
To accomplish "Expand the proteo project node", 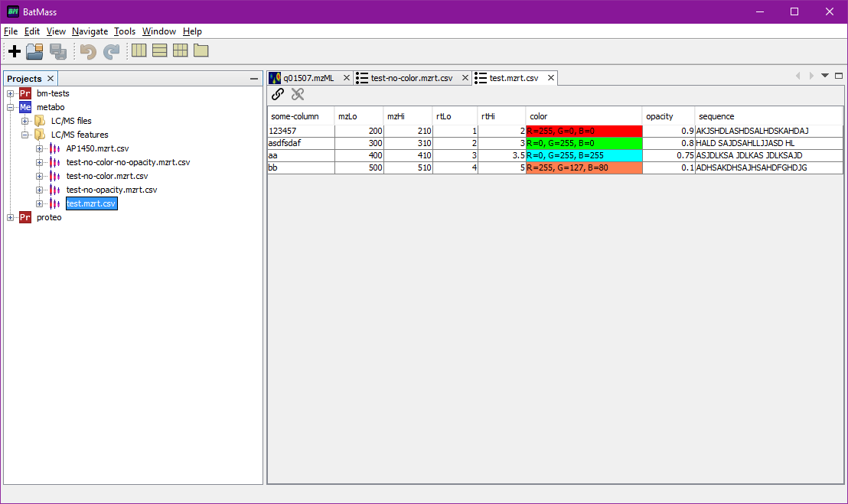I will click(10, 217).
